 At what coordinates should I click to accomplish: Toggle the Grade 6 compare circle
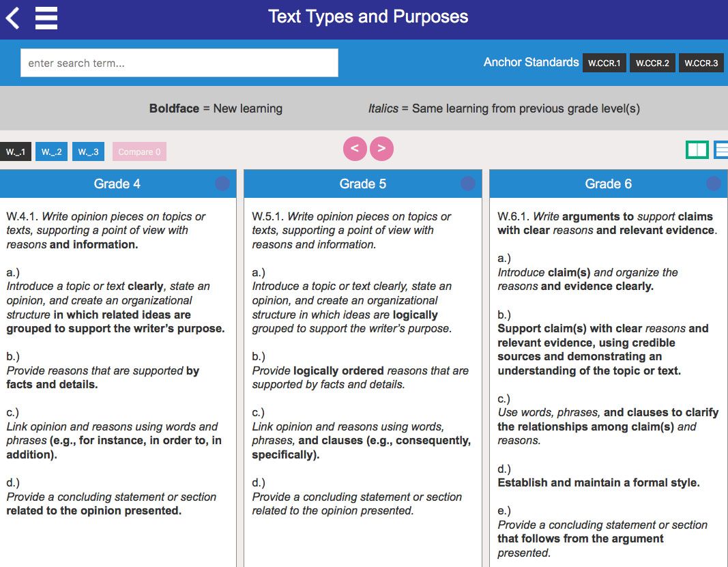(x=713, y=184)
